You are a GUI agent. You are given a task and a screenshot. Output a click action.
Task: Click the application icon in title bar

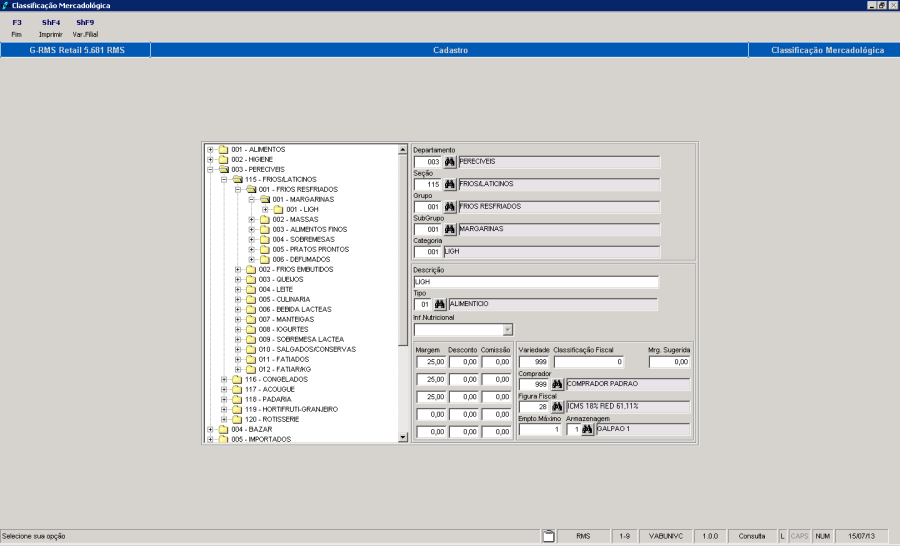5,5
